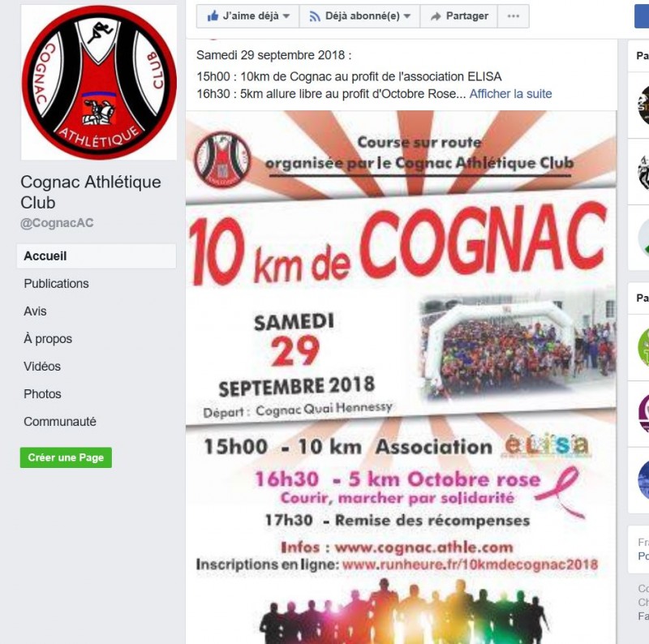Click Afficher la suite to expand the post
Screen dimensions: 649x644
(510, 94)
